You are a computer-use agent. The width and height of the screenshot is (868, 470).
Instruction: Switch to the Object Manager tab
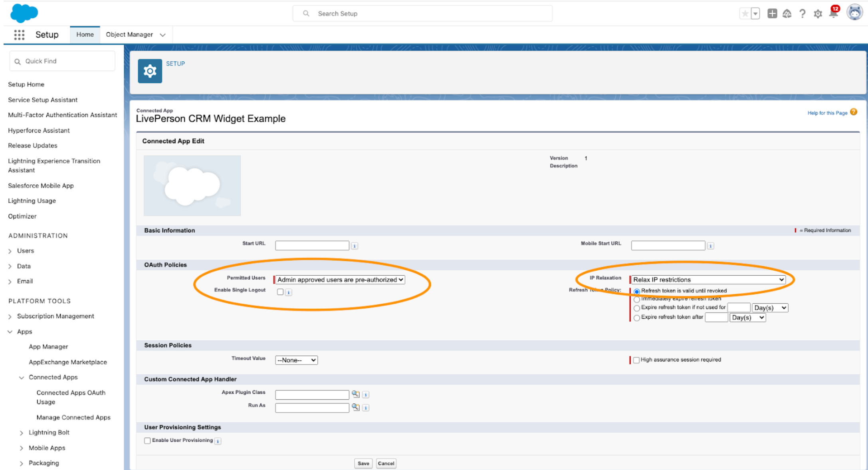[129, 35]
